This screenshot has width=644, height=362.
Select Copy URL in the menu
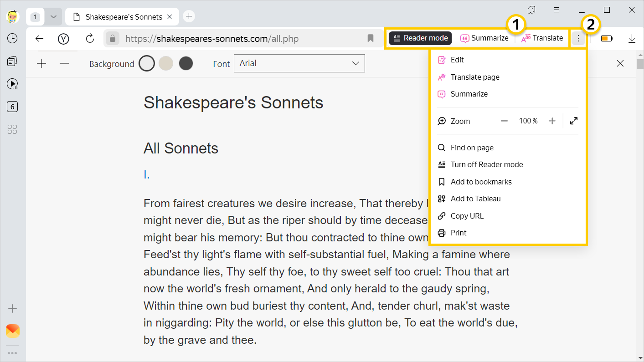(x=467, y=216)
